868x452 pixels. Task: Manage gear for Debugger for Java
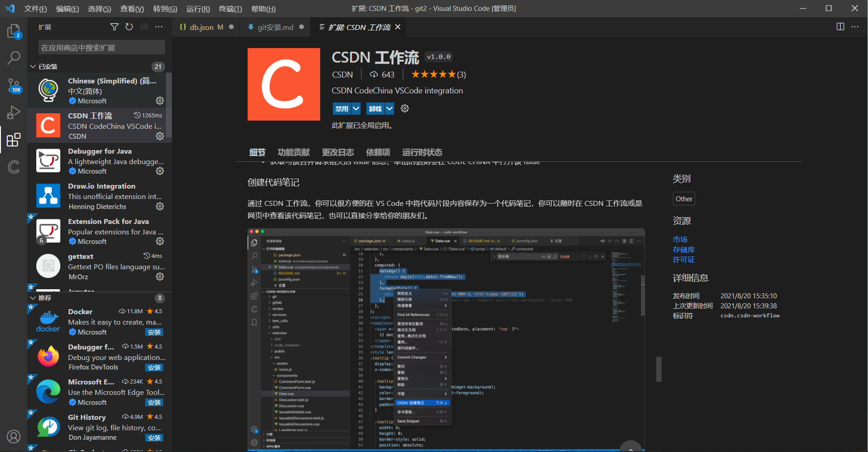(x=160, y=171)
